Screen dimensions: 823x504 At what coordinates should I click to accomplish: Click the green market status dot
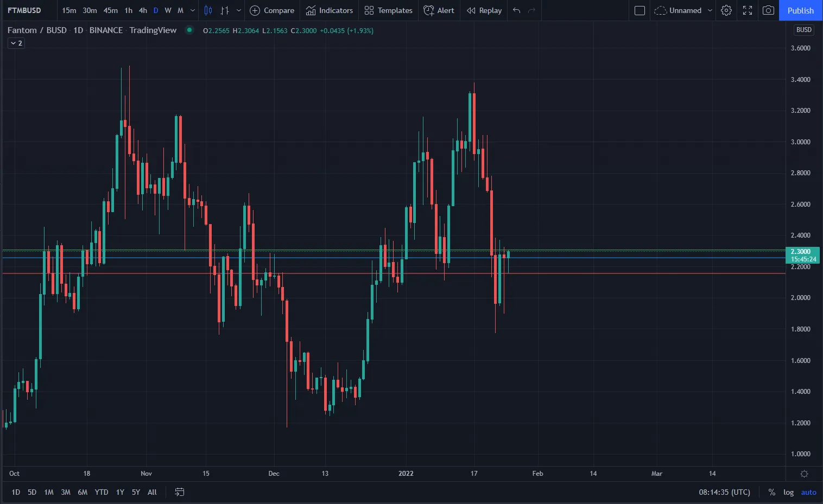(189, 30)
